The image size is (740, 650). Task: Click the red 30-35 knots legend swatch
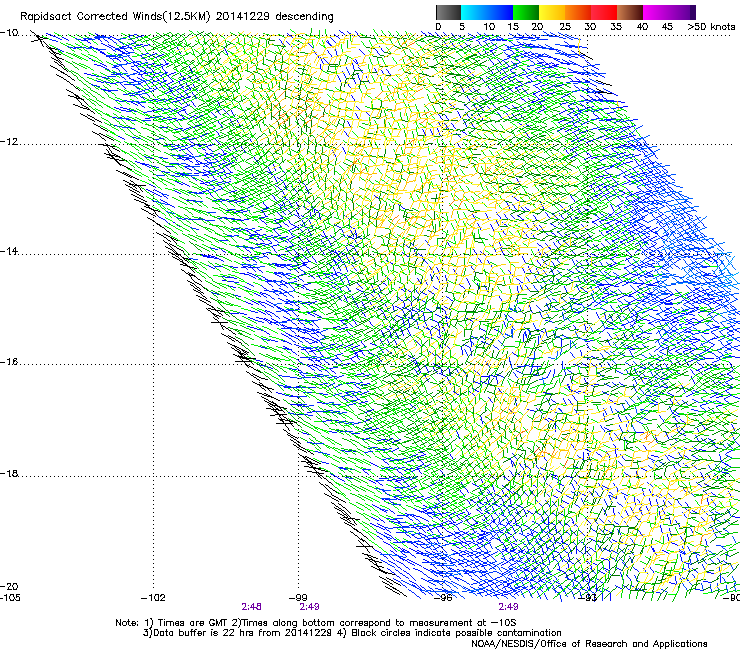604,12
